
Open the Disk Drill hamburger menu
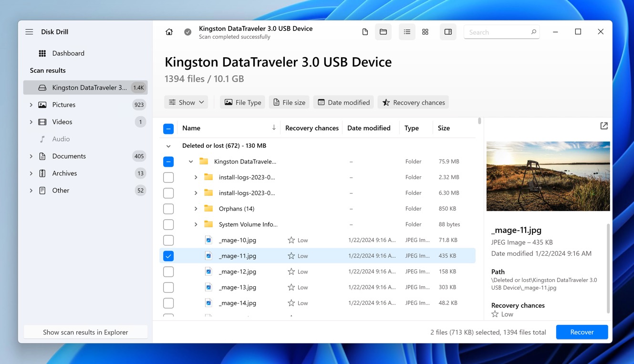(29, 32)
